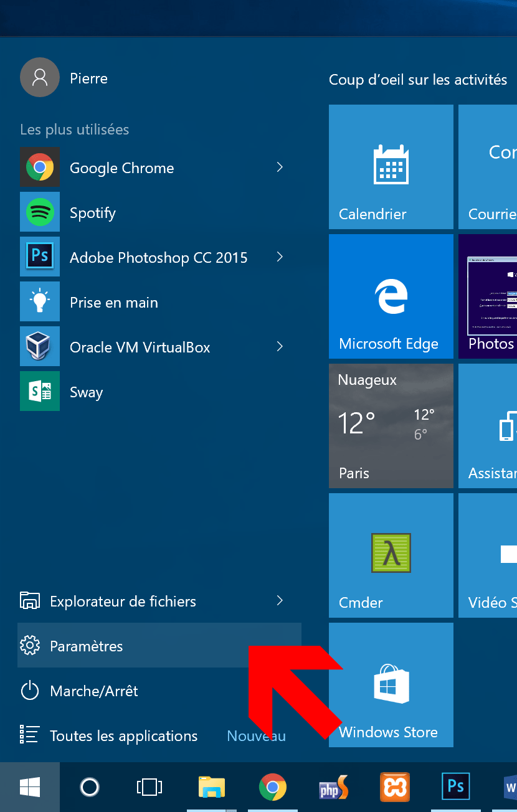Image resolution: width=517 pixels, height=812 pixels.
Task: Launch Oracle VM VirtualBox
Action: (x=159, y=347)
